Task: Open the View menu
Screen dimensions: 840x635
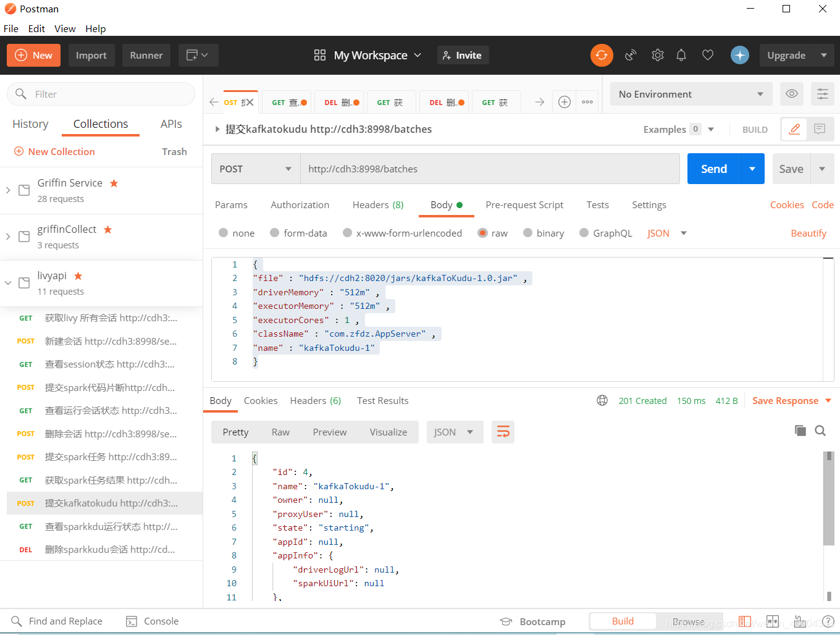Action: [65, 28]
